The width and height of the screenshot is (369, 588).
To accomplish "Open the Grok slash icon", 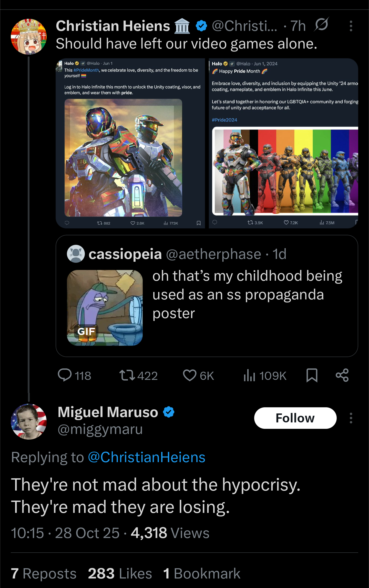I will pyautogui.click(x=322, y=25).
